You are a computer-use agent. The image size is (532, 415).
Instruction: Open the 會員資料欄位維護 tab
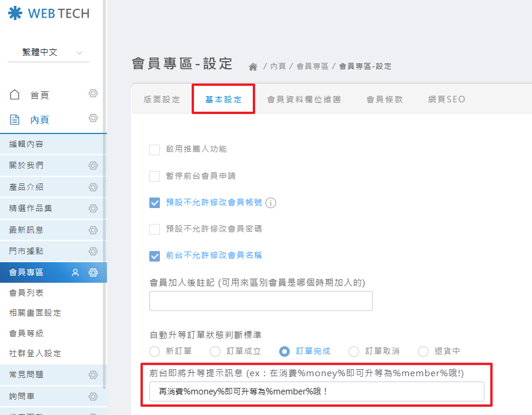coord(303,99)
